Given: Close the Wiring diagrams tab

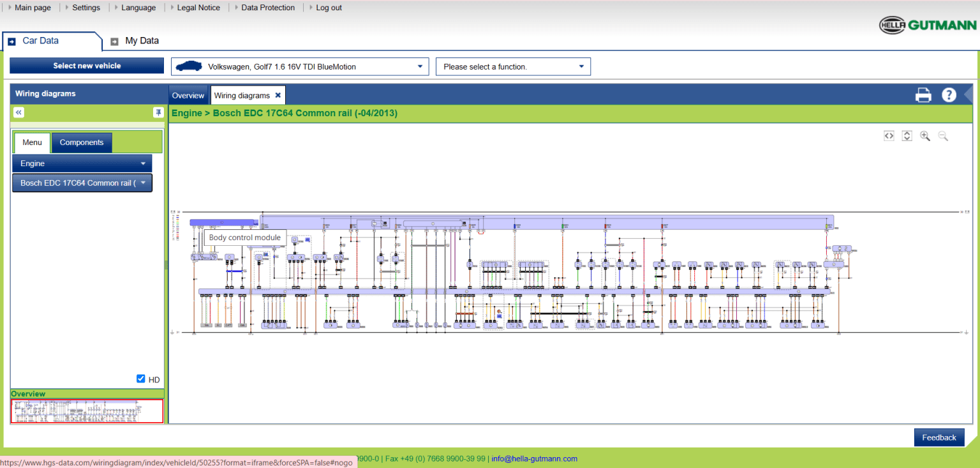Looking at the screenshot, I should tap(278, 95).
